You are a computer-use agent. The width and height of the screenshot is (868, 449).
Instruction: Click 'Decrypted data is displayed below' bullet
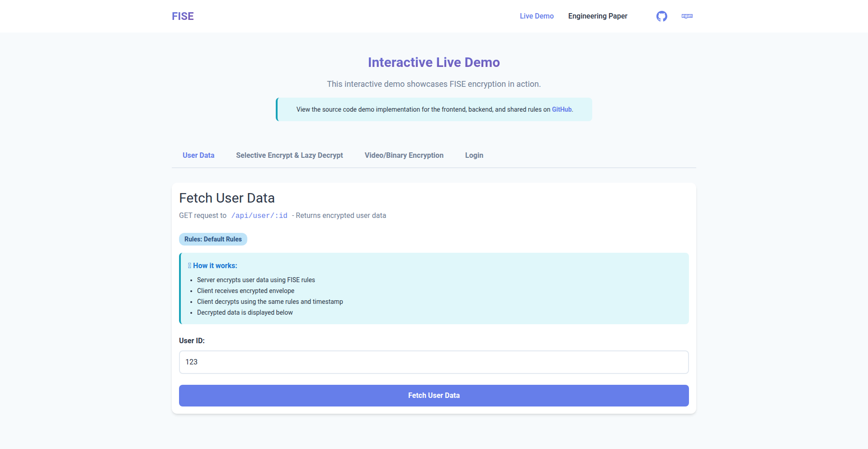(x=245, y=312)
